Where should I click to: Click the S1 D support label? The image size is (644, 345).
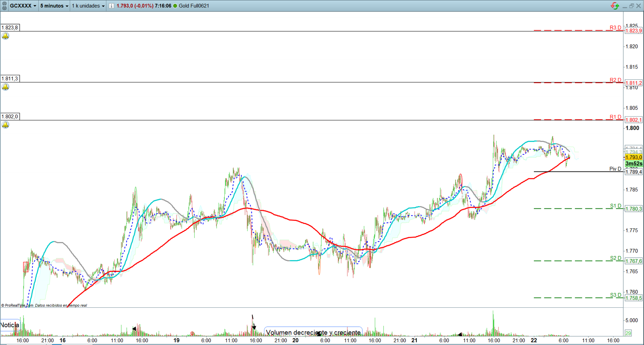point(615,206)
